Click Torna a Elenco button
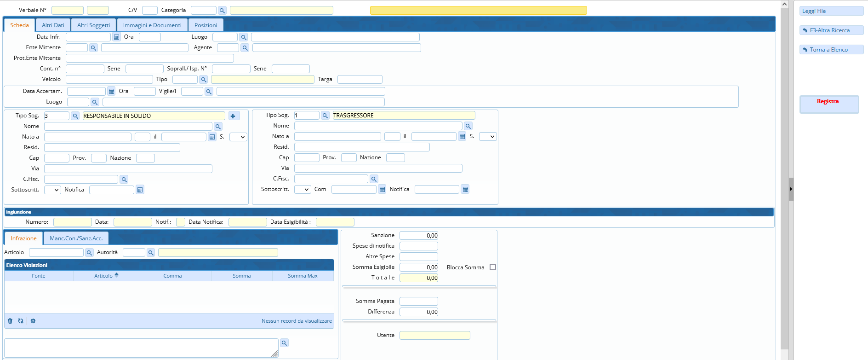 [x=831, y=50]
